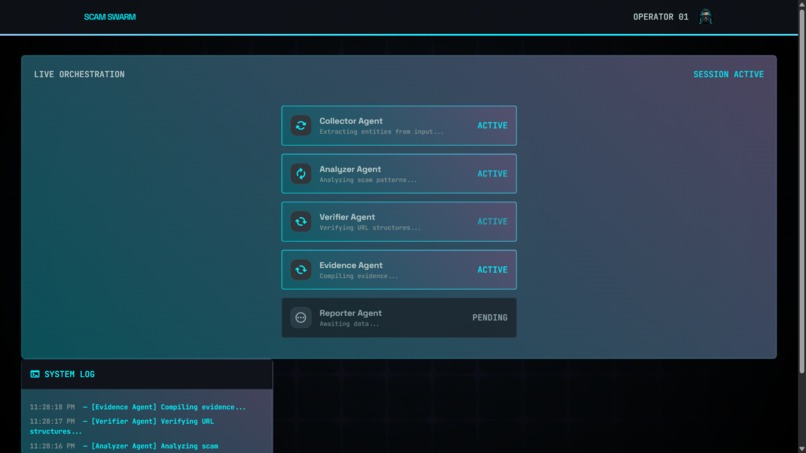Screen dimensions: 806x453
Task: Click the System Log terminal icon
Action: [x=35, y=374]
